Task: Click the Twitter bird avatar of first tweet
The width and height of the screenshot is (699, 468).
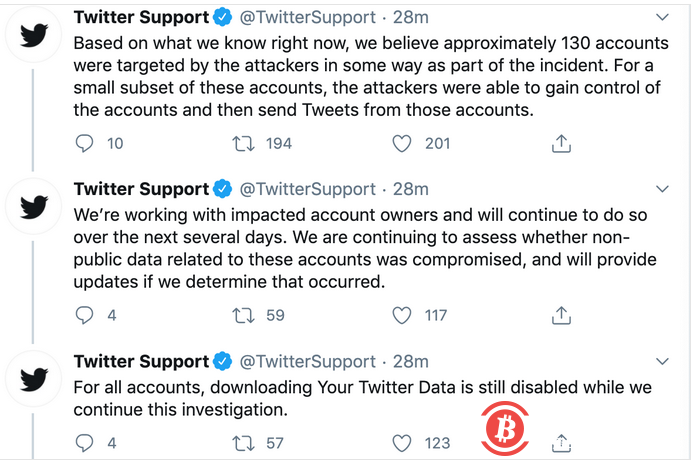Action: [x=34, y=35]
